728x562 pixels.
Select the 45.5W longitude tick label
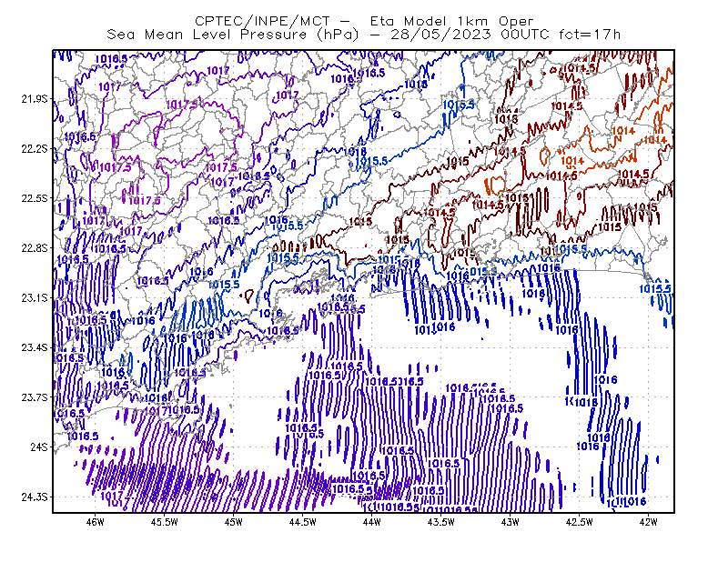pos(165,522)
